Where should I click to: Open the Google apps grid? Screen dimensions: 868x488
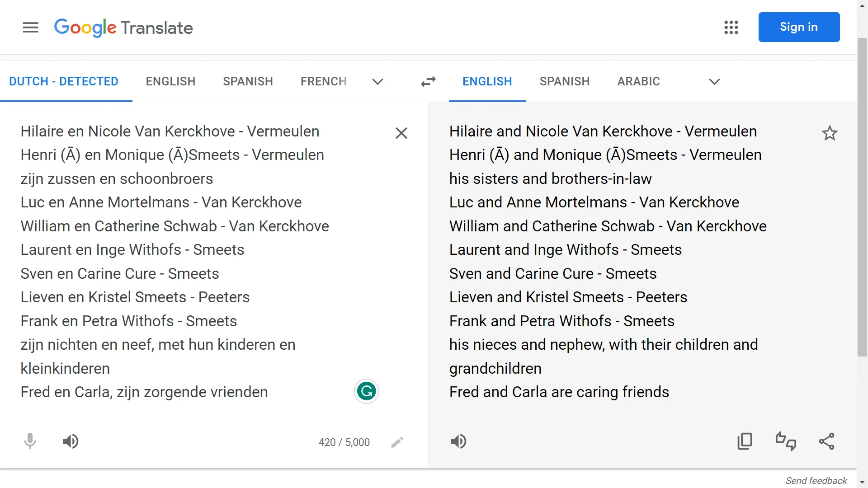tap(731, 27)
